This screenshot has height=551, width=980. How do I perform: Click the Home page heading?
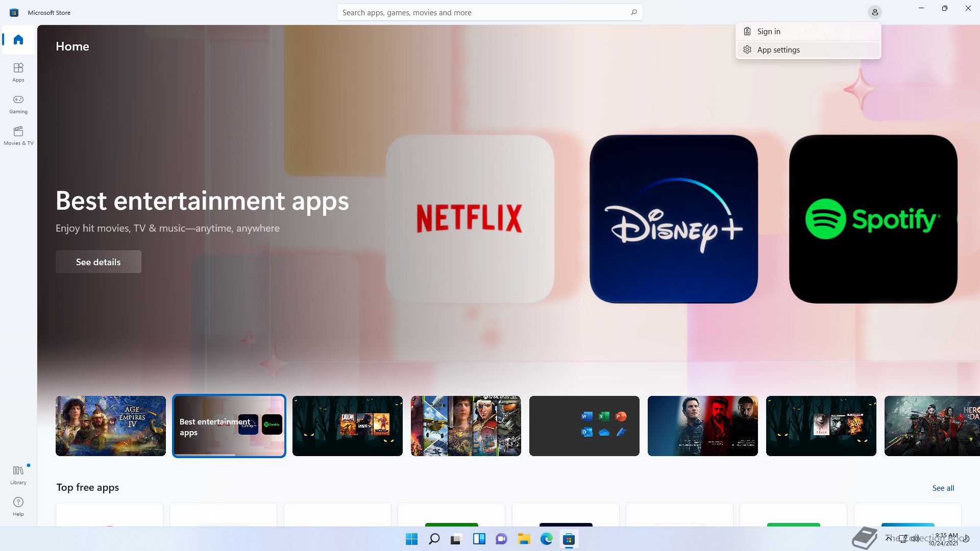[72, 46]
